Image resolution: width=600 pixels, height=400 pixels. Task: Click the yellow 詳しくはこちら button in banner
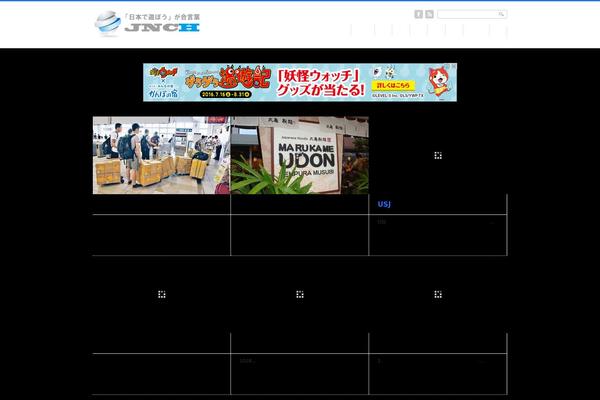click(393, 85)
